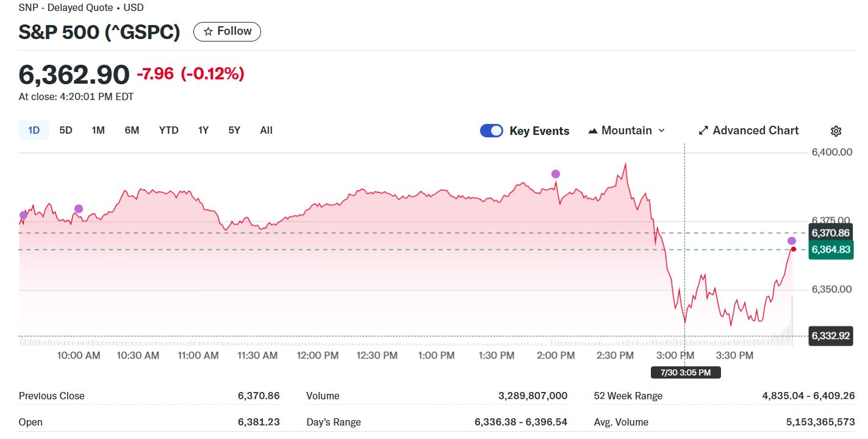Click the star Follow button
Image resolution: width=868 pixels, height=439 pixels.
(227, 31)
